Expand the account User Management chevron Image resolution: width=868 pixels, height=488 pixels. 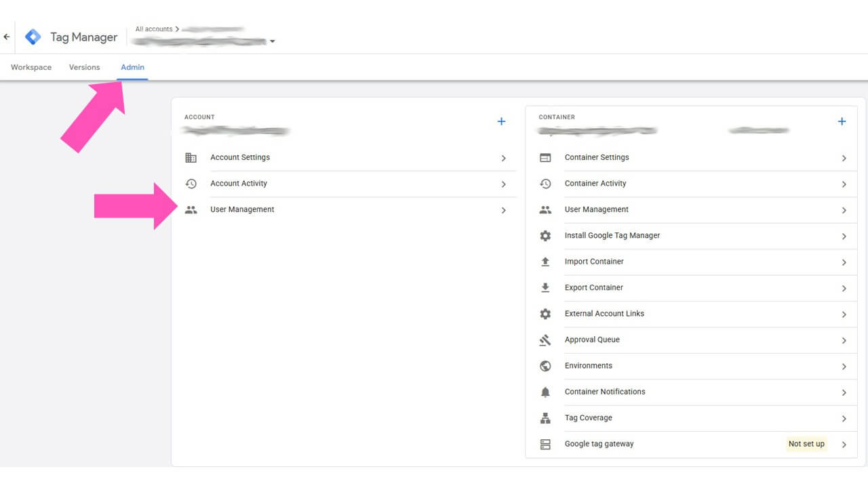coord(504,210)
